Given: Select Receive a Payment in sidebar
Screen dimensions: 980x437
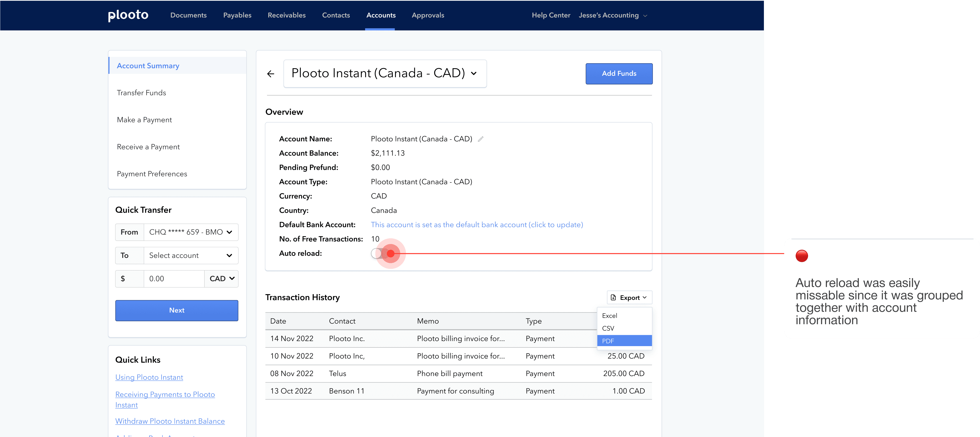Looking at the screenshot, I should point(148,147).
